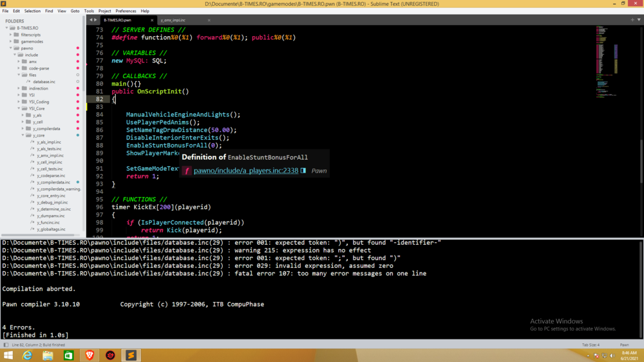Viewport: 644px width, 362px height.
Task: Follow the pawno/include/a_players.inc:2338 link
Action: 246,171
